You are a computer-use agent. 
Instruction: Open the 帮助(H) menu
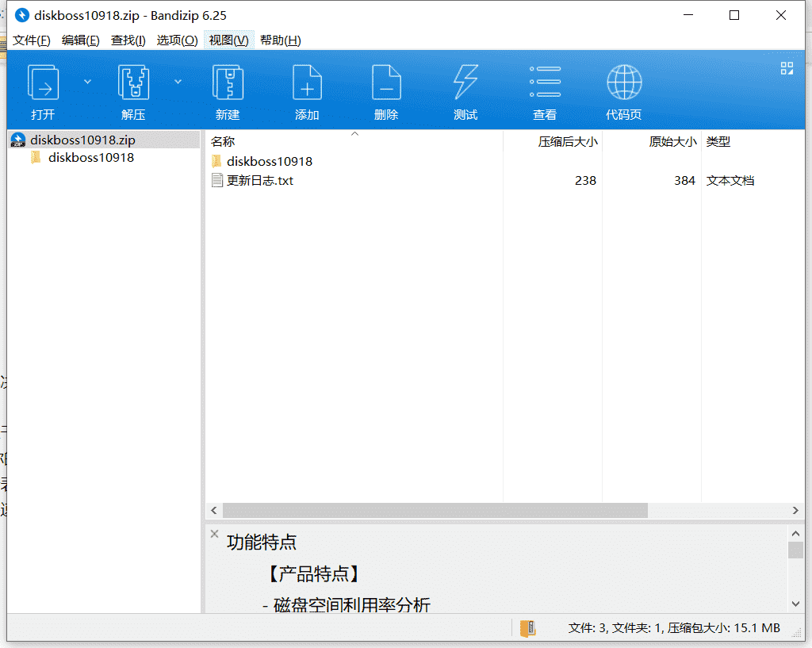pyautogui.click(x=280, y=40)
